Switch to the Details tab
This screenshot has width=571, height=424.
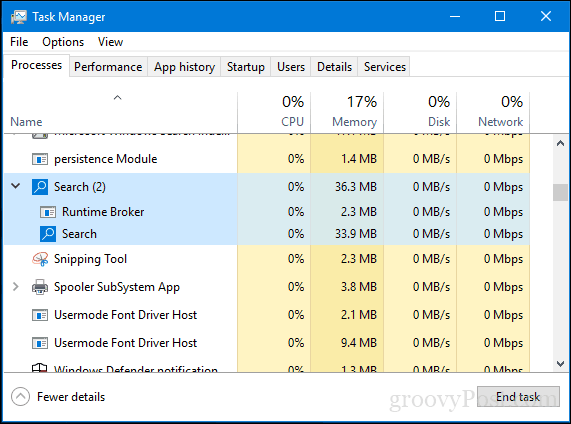(x=334, y=67)
